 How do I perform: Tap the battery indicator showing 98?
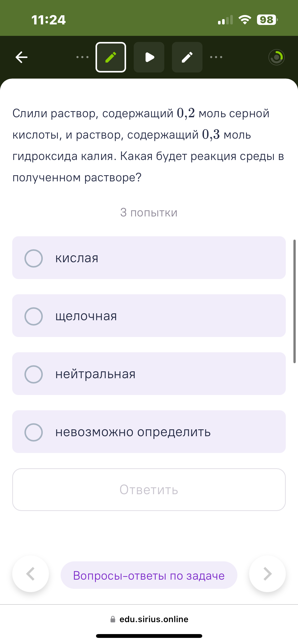pos(267,20)
